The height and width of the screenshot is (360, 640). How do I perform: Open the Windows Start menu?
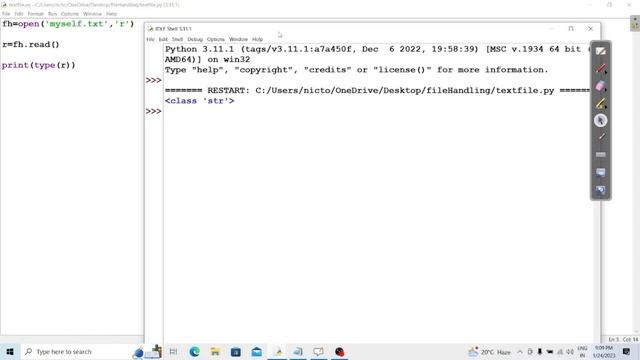click(x=10, y=351)
